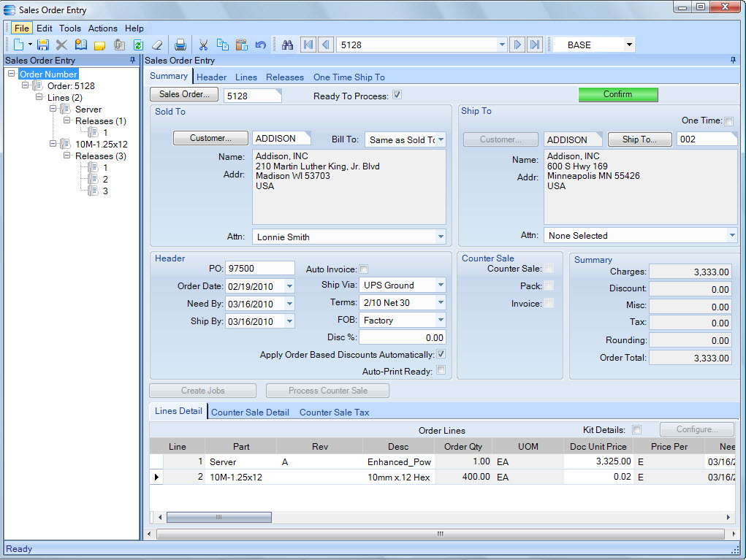Open the FOB Factory dropdown
Viewport: 746px width, 560px height.
click(441, 320)
